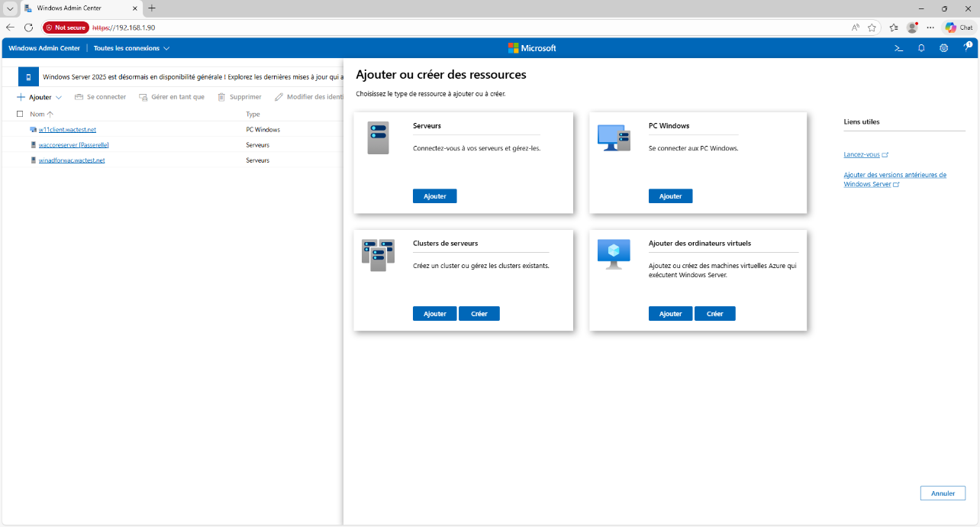Click the server icon beside winadforwac.wactest.net
The height and width of the screenshot is (527, 980).
coord(33,160)
